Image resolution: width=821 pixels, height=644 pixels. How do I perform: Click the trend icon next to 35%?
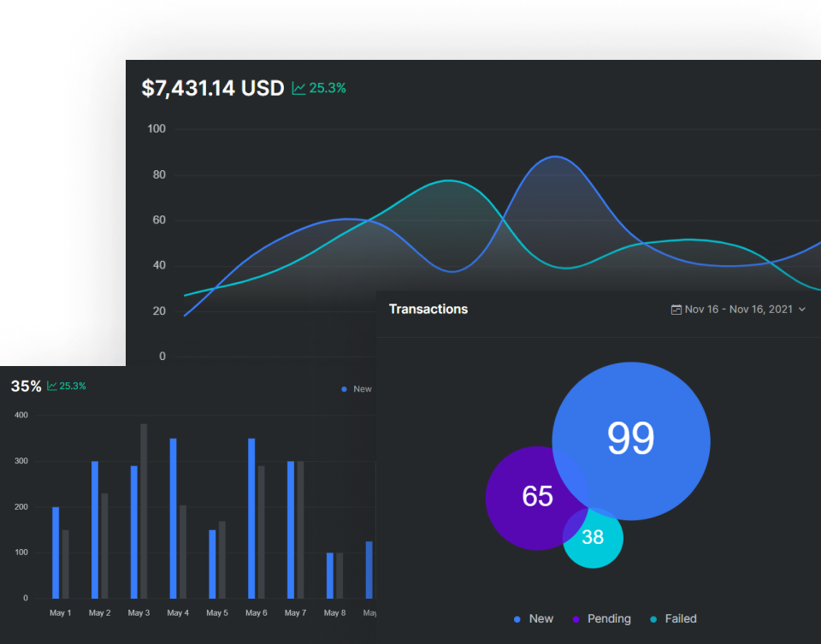(x=52, y=387)
